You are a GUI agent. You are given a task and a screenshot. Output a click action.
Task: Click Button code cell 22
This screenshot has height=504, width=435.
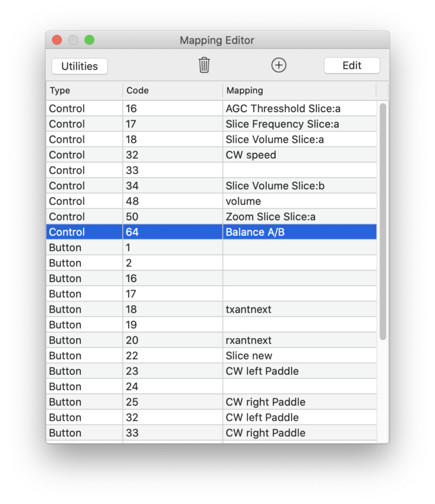(173, 356)
